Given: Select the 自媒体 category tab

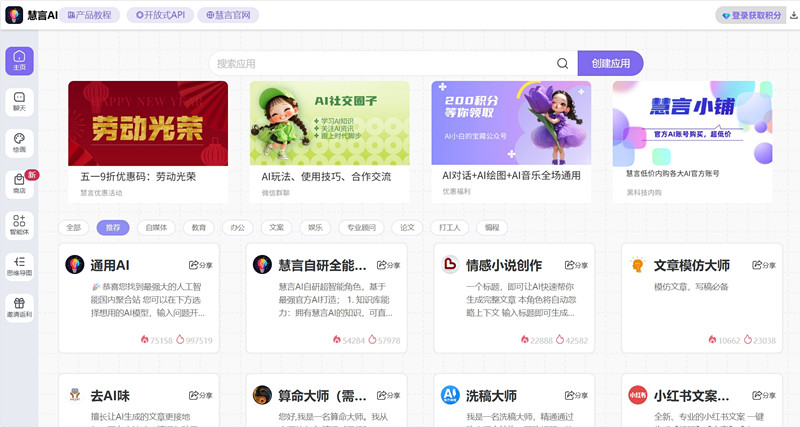Looking at the screenshot, I should click(x=156, y=228).
